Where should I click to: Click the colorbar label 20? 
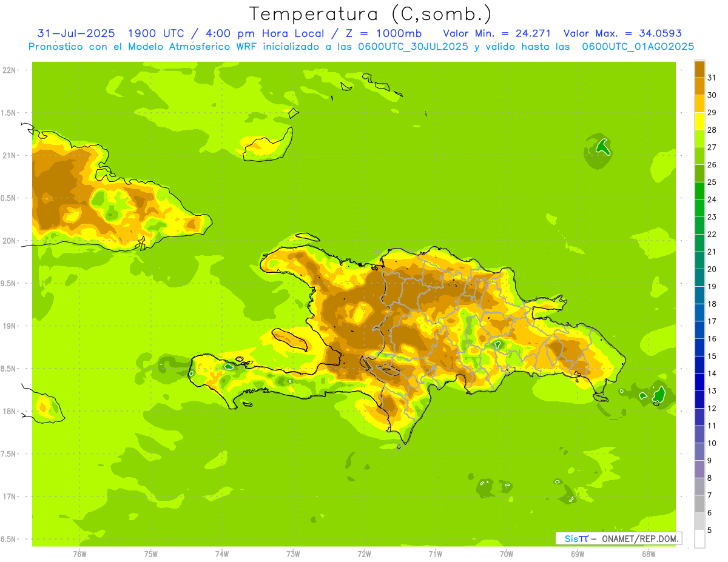[x=712, y=269]
